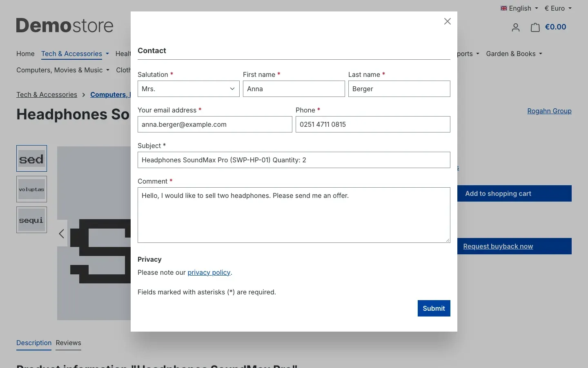Open the English language dropdown
This screenshot has height=368, width=588.
click(x=519, y=8)
